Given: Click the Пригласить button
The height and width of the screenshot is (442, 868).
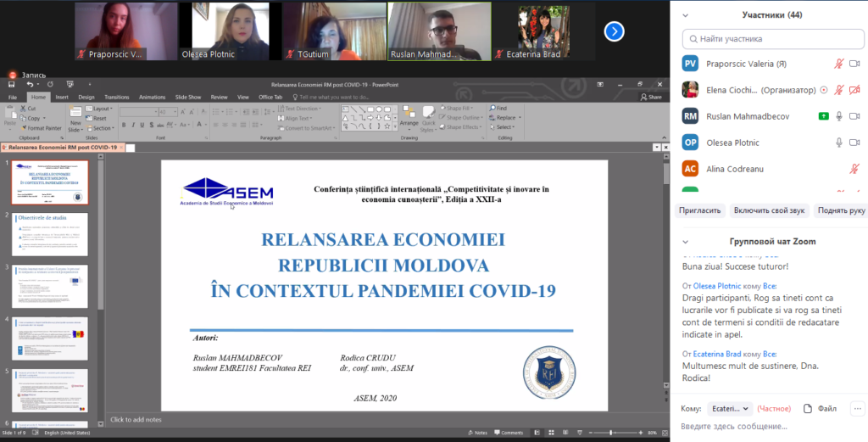Looking at the screenshot, I should pos(699,210).
